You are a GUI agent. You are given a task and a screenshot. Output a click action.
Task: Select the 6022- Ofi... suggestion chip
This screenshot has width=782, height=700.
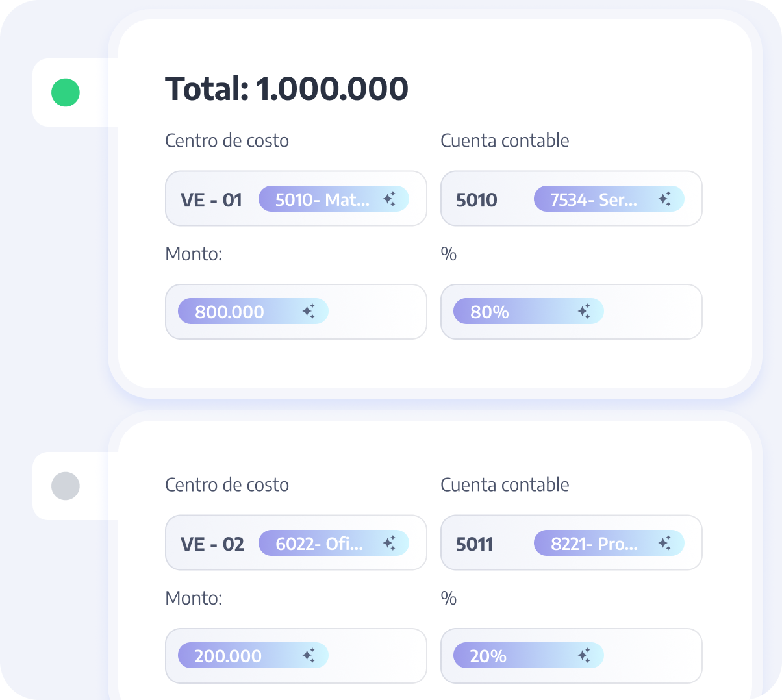319,544
